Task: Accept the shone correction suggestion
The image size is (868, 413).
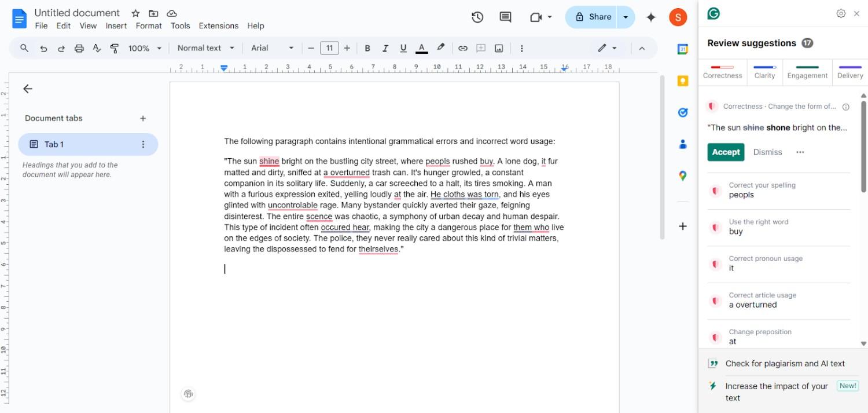Action: pyautogui.click(x=726, y=152)
